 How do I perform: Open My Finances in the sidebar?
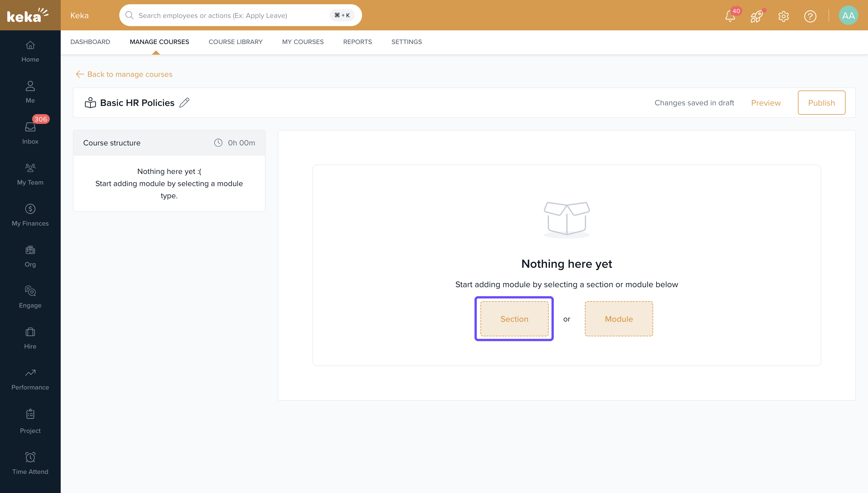tap(30, 215)
